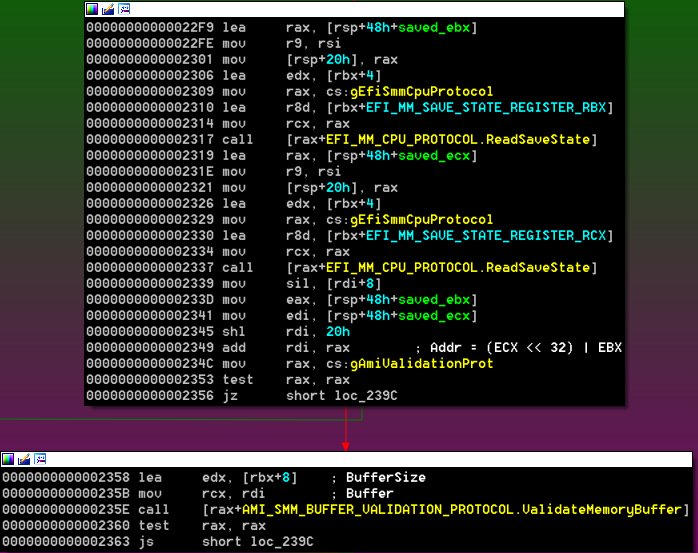This screenshot has width=698, height=553.
Task: Click edit-name pencil icon in lower graph block
Action: 24,459
